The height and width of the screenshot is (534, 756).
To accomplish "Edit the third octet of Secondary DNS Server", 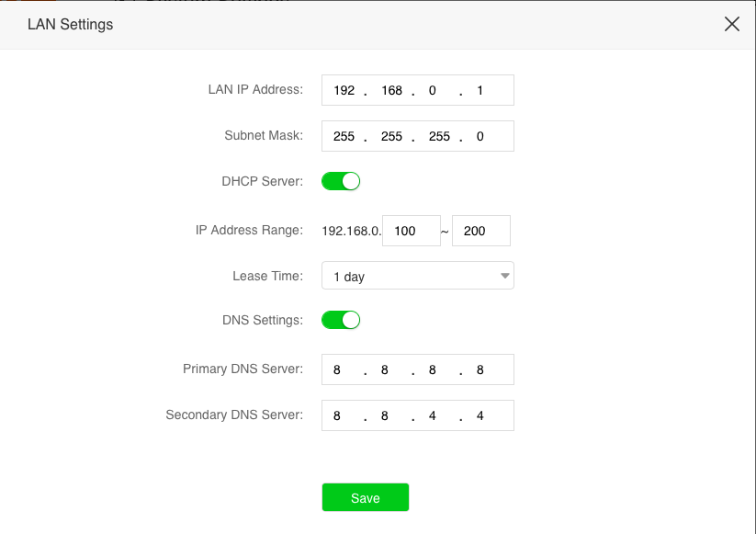I will point(433,415).
